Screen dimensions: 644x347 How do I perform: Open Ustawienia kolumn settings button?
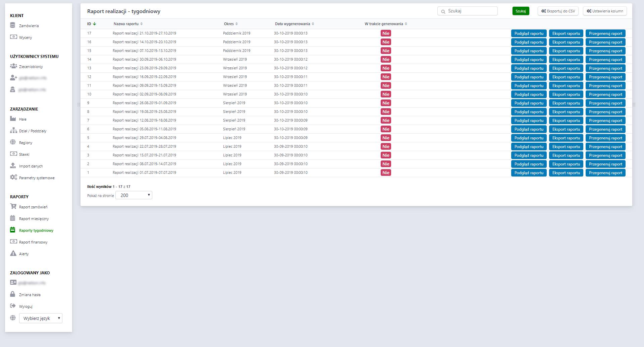(x=605, y=11)
